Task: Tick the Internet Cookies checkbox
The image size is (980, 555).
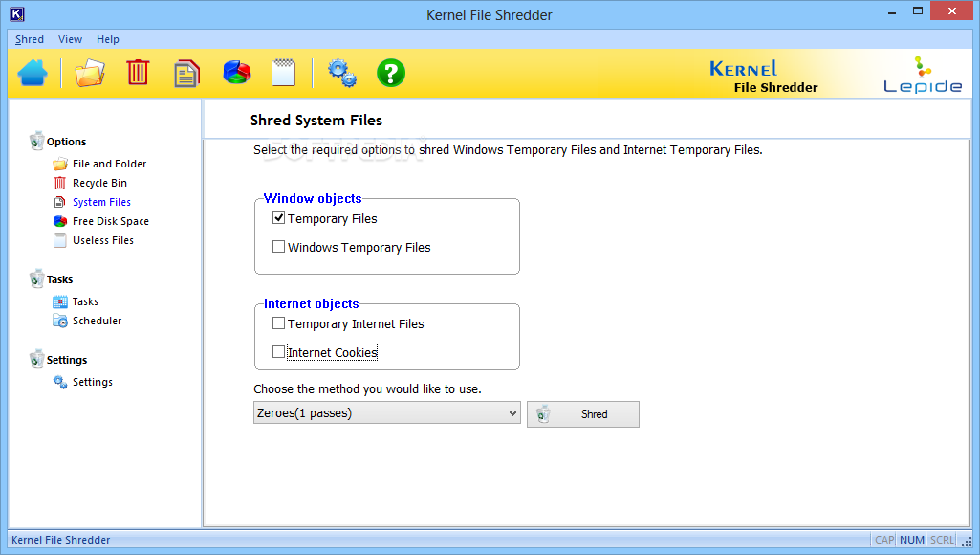Action: point(279,351)
